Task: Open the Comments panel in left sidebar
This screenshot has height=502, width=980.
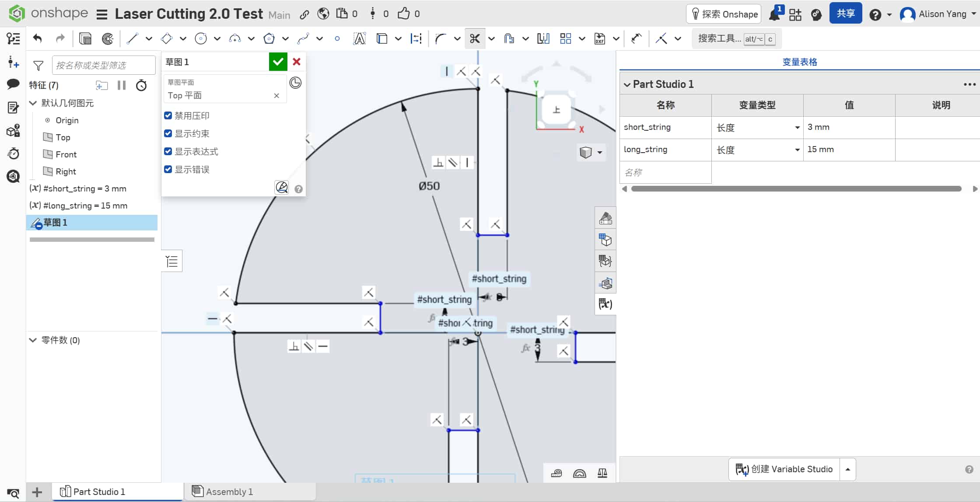Action: point(13,84)
